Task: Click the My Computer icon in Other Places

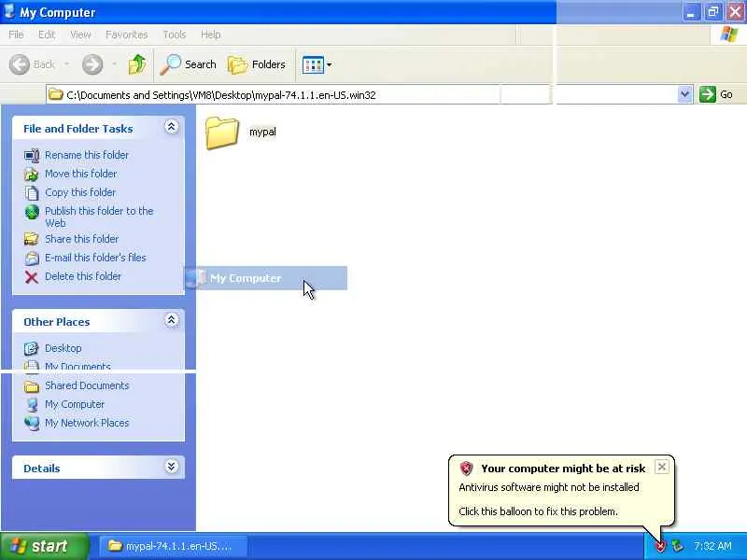Action: coord(32,405)
